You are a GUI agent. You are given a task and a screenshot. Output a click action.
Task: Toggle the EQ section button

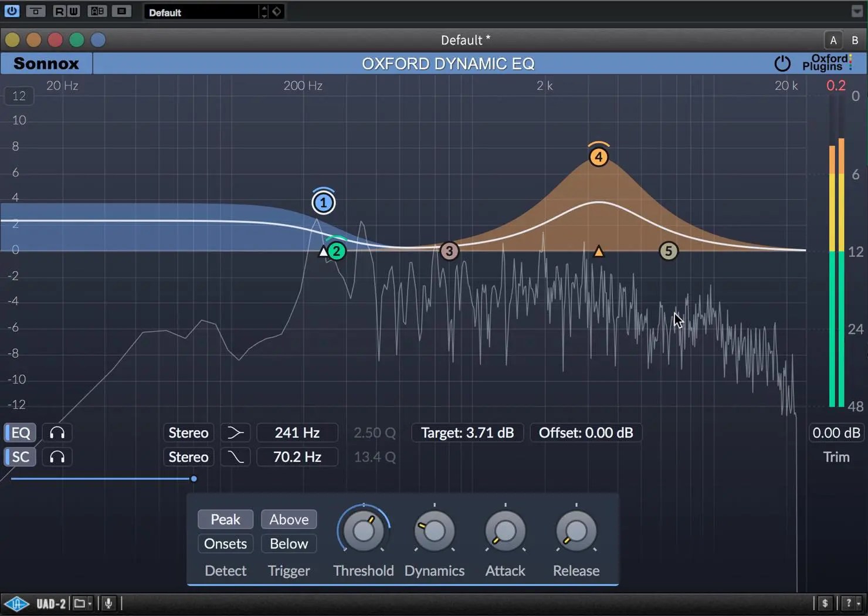21,433
